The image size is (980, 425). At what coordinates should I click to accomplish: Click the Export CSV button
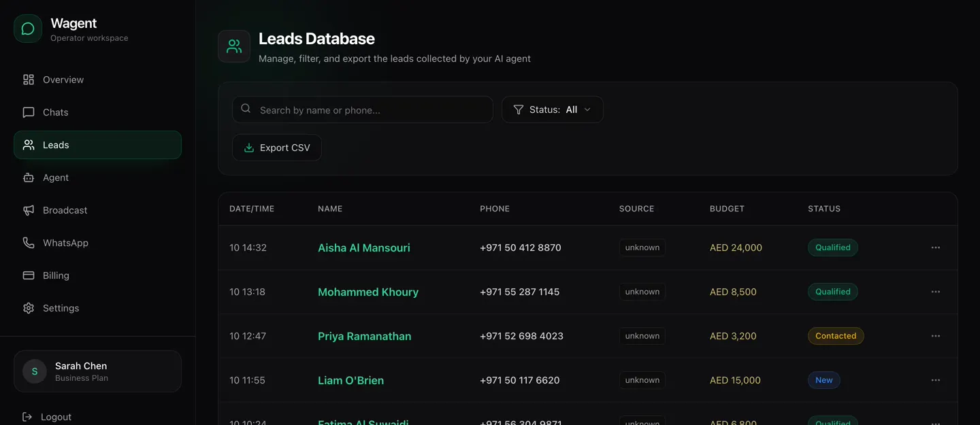[277, 148]
